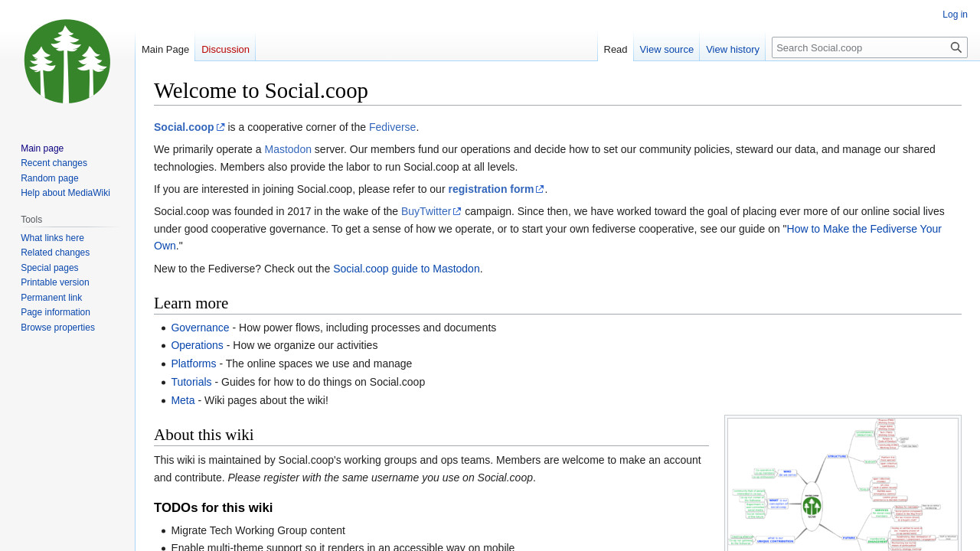Follow the Fediverse link

click(x=392, y=127)
